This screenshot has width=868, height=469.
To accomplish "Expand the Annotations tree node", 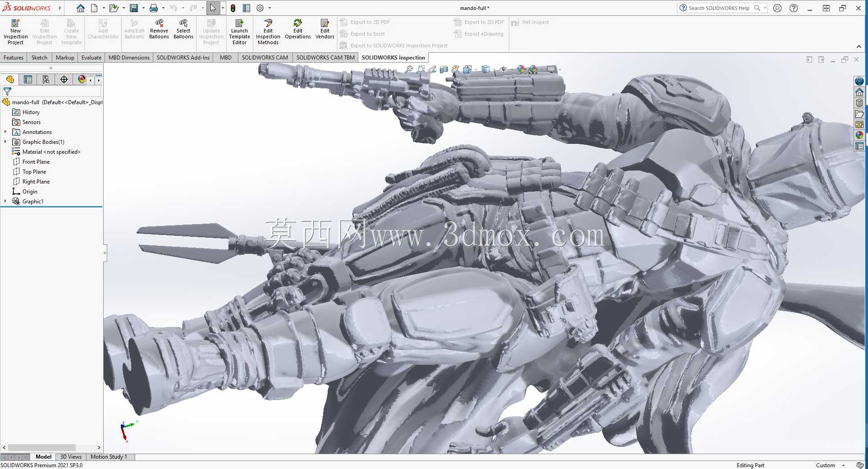I will click(x=5, y=132).
